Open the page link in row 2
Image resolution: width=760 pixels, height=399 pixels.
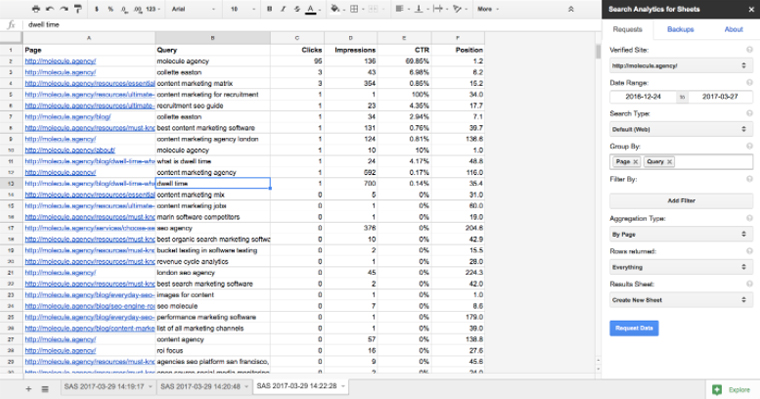click(x=60, y=61)
